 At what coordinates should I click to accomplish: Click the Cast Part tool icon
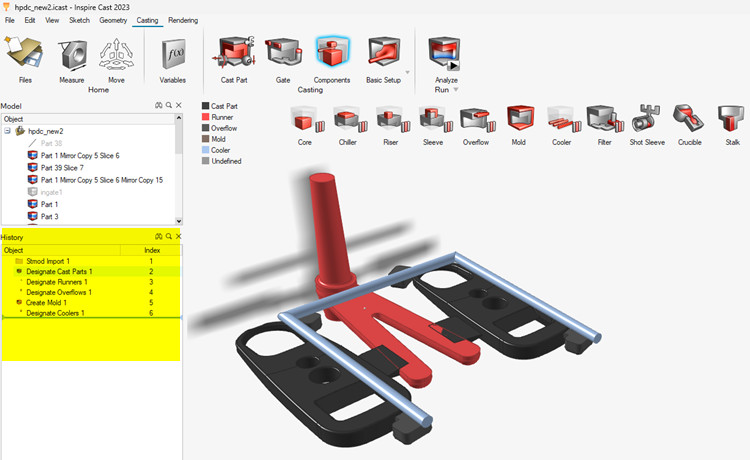[x=233, y=52]
